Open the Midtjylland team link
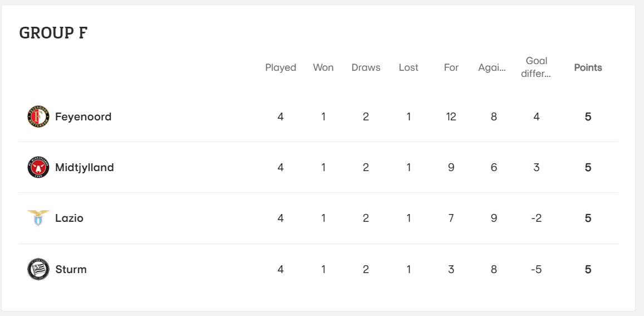 [85, 168]
